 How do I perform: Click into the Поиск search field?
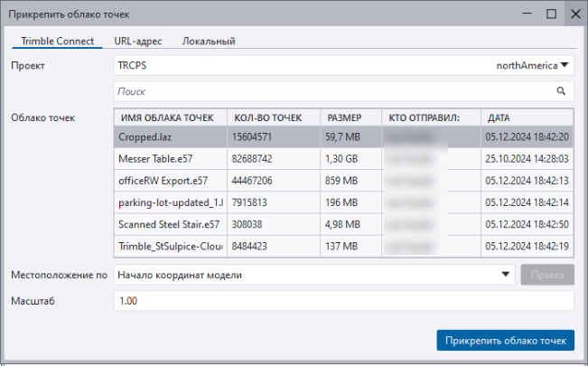334,91
